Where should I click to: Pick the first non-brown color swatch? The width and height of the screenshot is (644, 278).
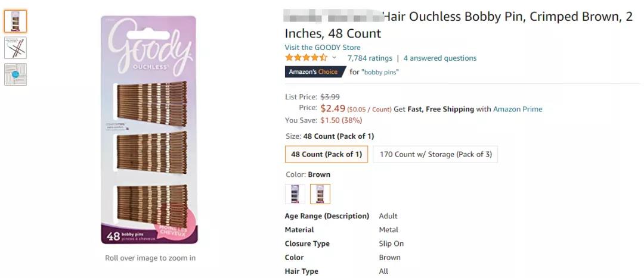click(295, 194)
